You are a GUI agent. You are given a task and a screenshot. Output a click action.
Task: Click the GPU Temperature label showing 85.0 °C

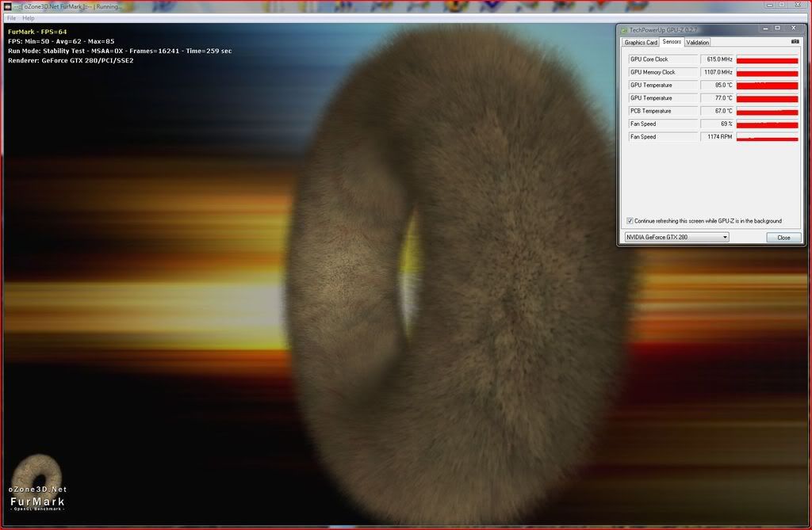point(662,86)
